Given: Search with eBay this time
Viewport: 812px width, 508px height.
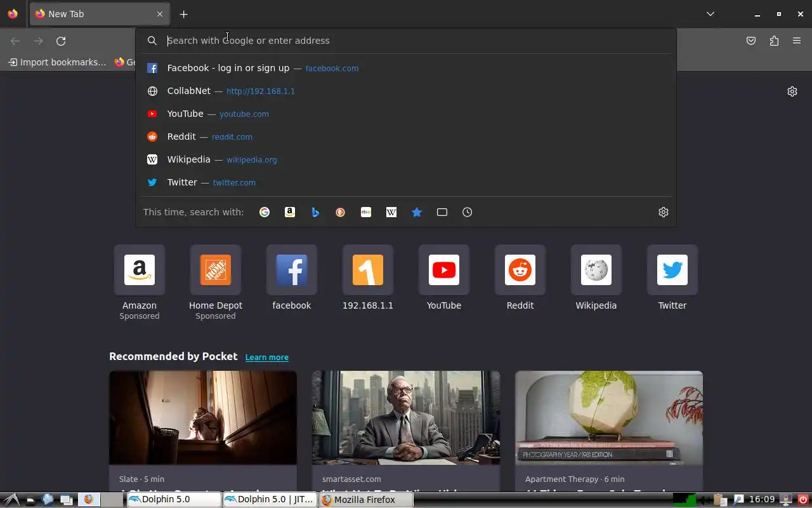Looking at the screenshot, I should pyautogui.click(x=366, y=212).
